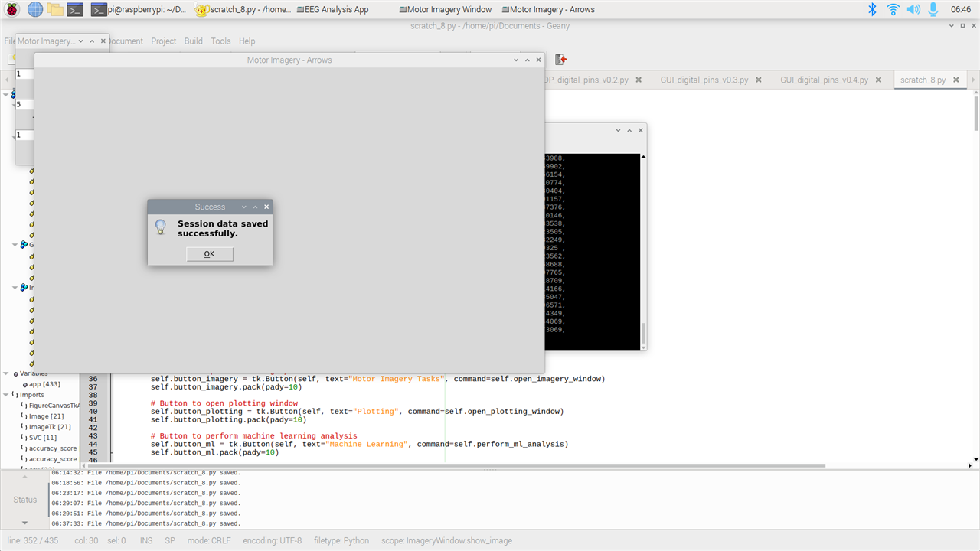980x551 pixels.
Task: Click 'filetype: Python' in status bar
Action: coord(341,540)
